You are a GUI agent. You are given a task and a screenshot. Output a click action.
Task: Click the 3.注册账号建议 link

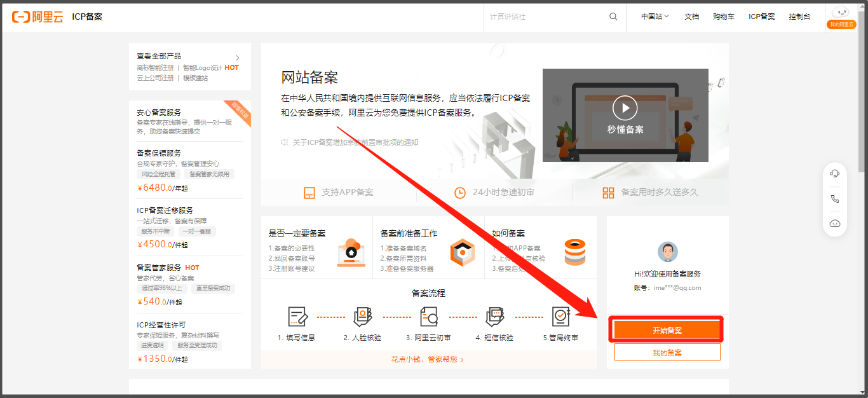click(292, 268)
